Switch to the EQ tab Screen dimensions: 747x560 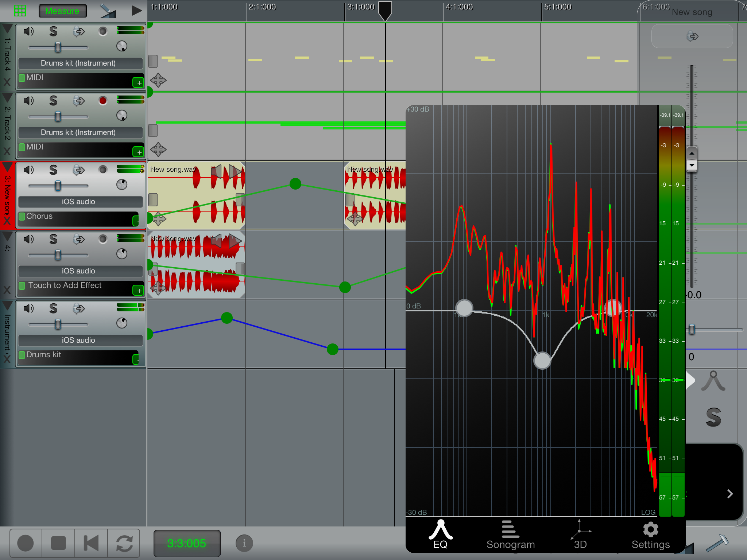[x=441, y=535]
